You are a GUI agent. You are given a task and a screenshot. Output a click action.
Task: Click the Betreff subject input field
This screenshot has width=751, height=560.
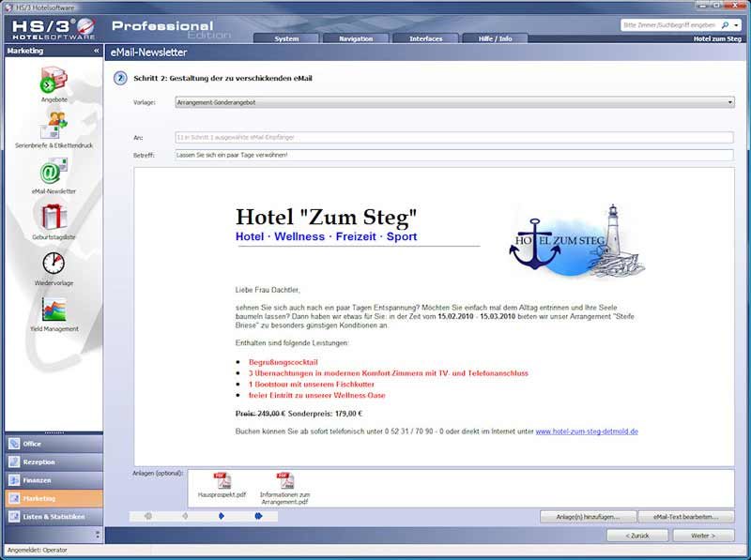coord(454,155)
